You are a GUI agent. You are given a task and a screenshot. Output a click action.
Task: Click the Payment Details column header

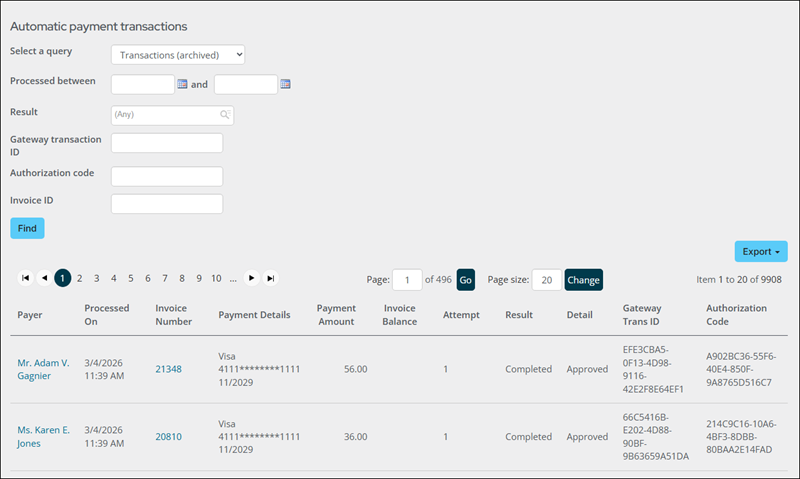(254, 315)
